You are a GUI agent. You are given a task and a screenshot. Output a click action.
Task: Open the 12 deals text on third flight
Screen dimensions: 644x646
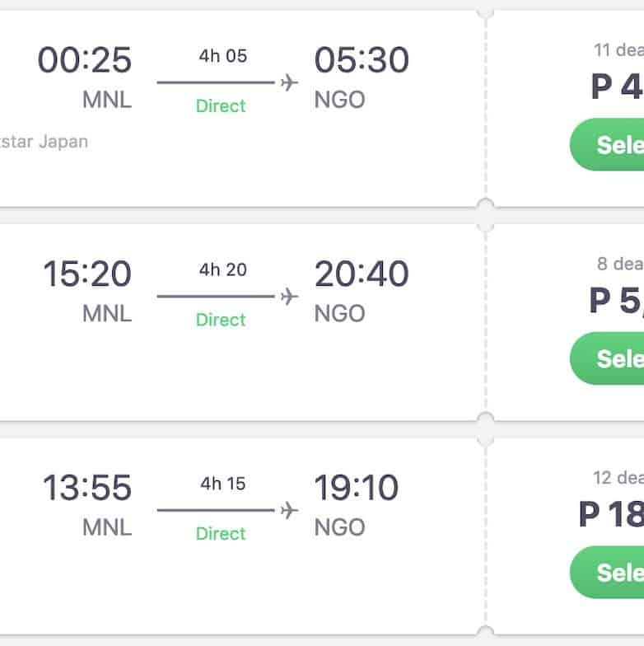[x=618, y=478]
